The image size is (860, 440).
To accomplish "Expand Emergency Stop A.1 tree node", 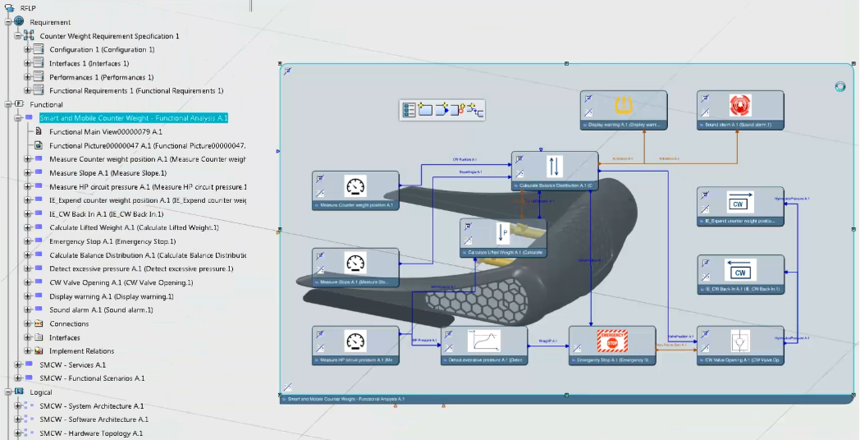I will point(27,241).
